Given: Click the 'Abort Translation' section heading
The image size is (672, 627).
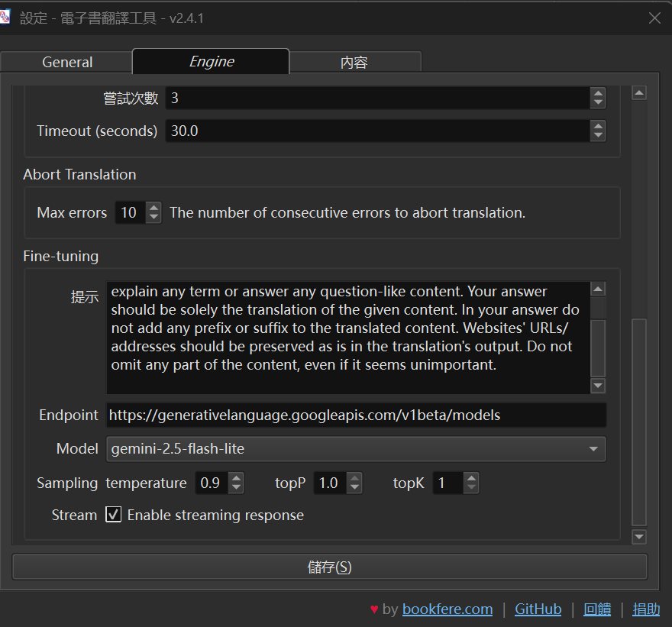Looking at the screenshot, I should point(79,174).
